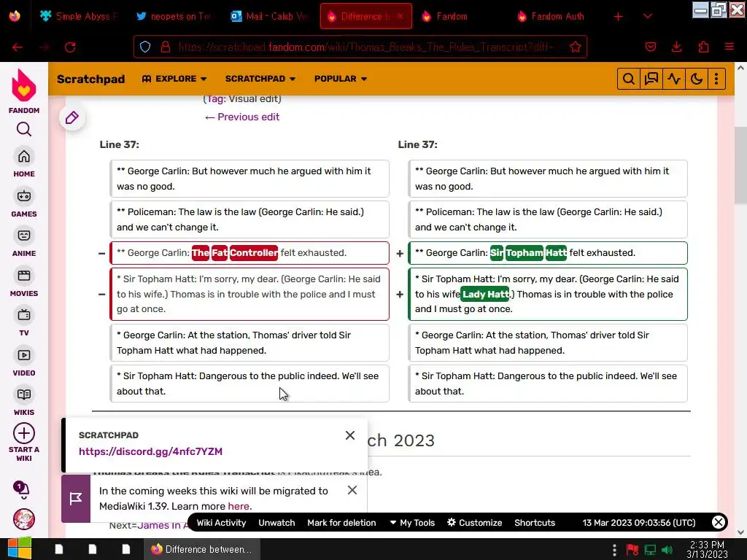
Task: Open Wiki Activity in bottom toolbar
Action: coord(221,523)
